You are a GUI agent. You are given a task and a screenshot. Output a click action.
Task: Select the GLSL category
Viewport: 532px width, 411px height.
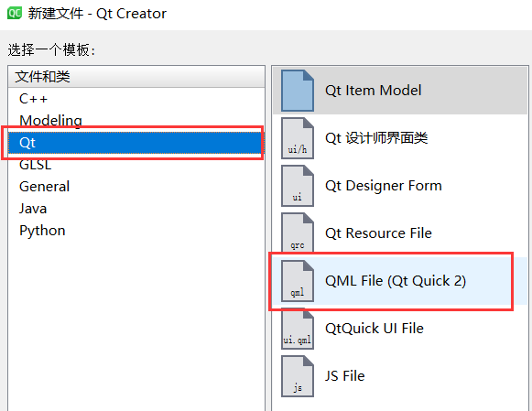[x=136, y=165]
